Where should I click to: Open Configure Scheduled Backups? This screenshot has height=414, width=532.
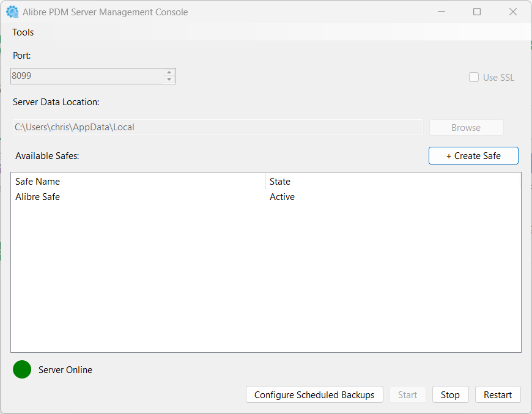(314, 395)
